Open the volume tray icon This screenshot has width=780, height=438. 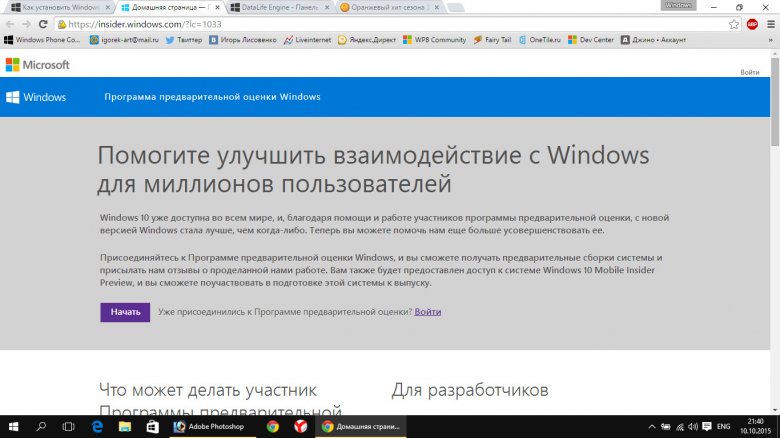[x=693, y=427]
